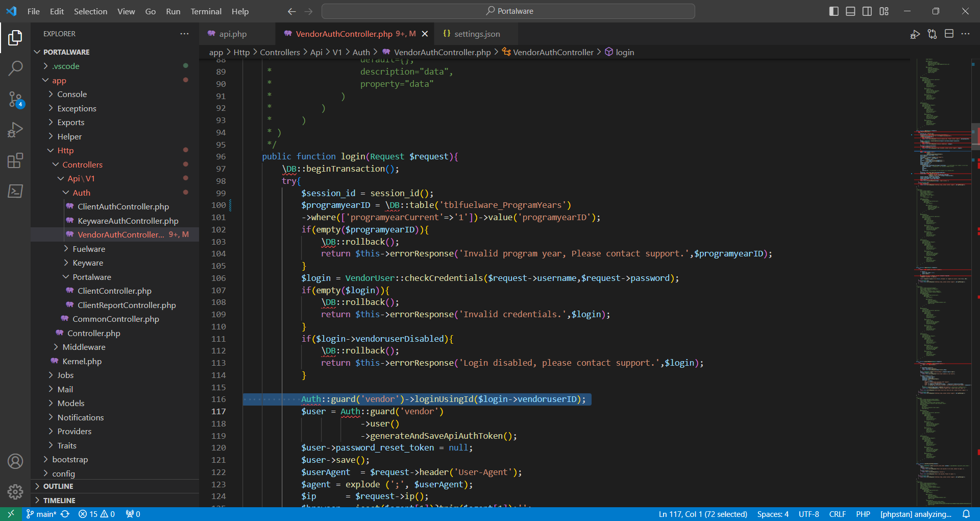Viewport: 980px width, 521px height.
Task: Open the Terminal menu
Action: (x=206, y=11)
